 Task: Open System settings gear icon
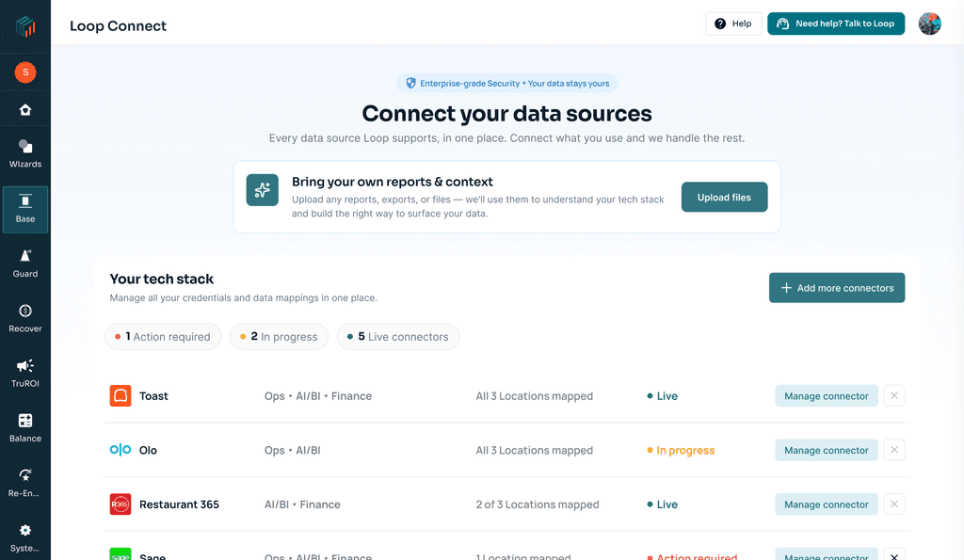click(25, 530)
